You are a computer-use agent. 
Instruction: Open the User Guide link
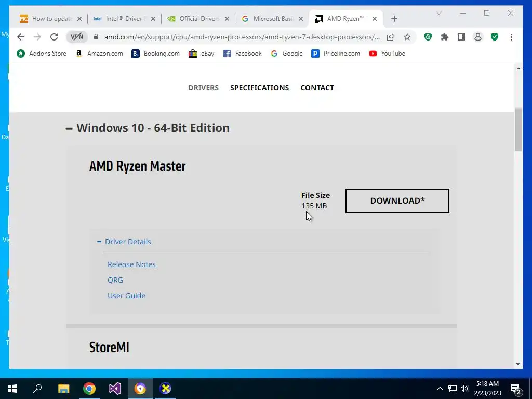click(x=127, y=296)
